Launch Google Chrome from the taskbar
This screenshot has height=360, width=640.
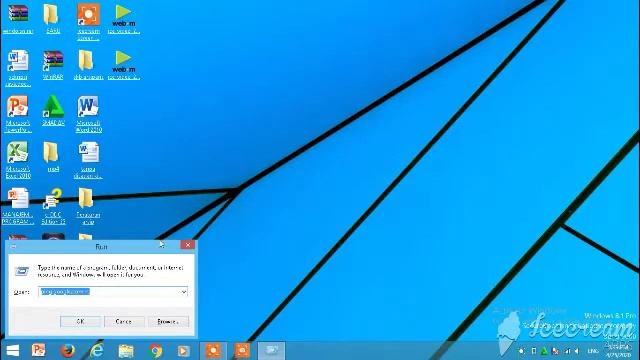click(155, 351)
